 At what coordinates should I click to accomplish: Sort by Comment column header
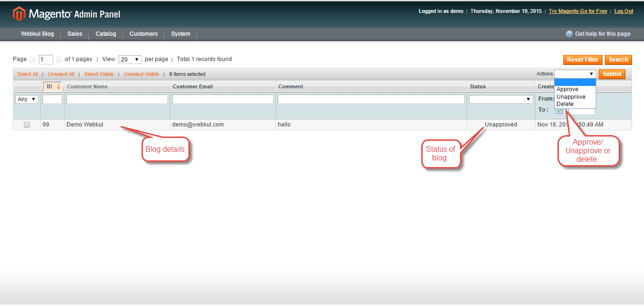pyautogui.click(x=291, y=86)
